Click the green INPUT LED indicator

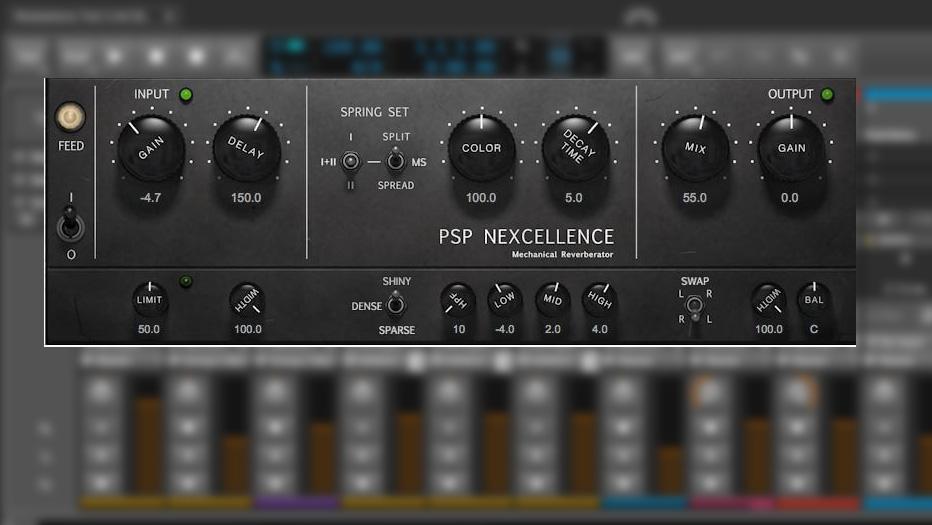[x=186, y=95]
